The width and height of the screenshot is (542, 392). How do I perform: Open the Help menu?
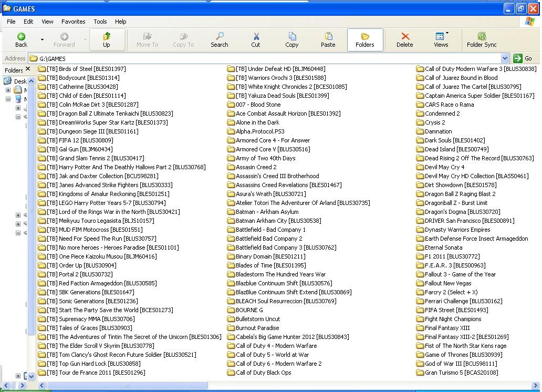pyautogui.click(x=121, y=22)
